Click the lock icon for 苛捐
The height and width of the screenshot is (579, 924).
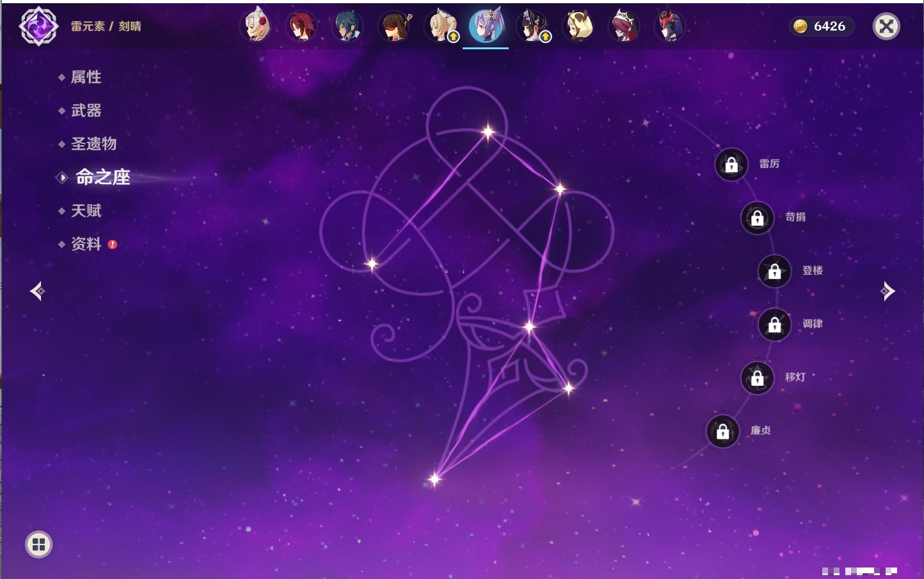[758, 218]
